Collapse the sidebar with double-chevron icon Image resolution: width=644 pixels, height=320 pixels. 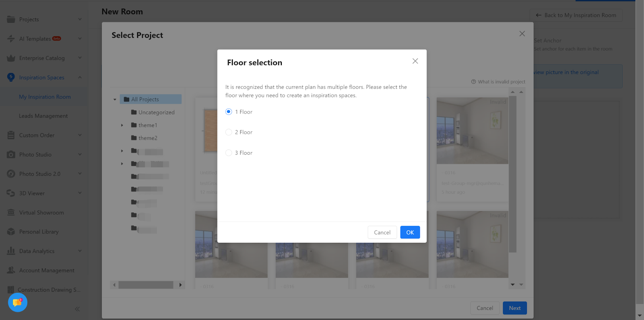77,309
